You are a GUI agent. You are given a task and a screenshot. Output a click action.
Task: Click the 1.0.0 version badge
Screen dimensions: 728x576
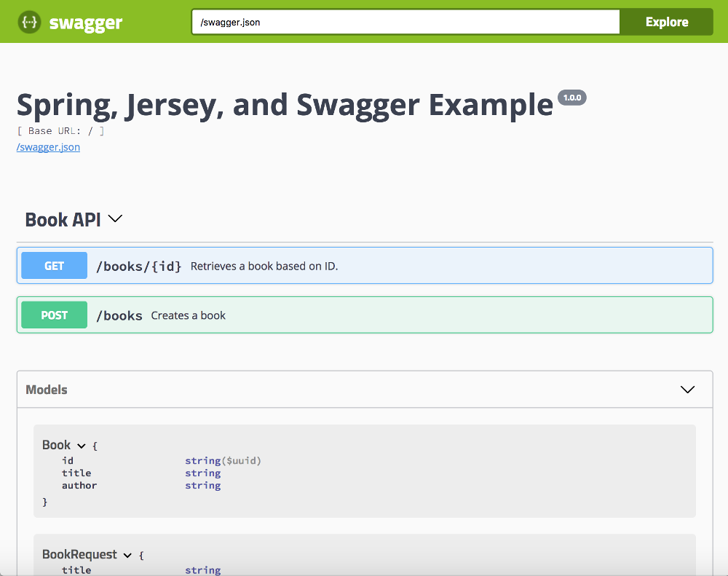(572, 98)
